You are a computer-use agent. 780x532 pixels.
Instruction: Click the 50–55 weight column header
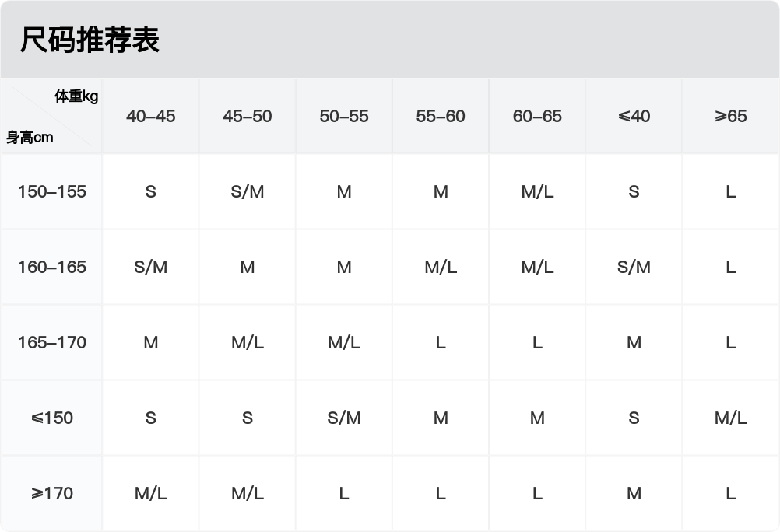(344, 116)
